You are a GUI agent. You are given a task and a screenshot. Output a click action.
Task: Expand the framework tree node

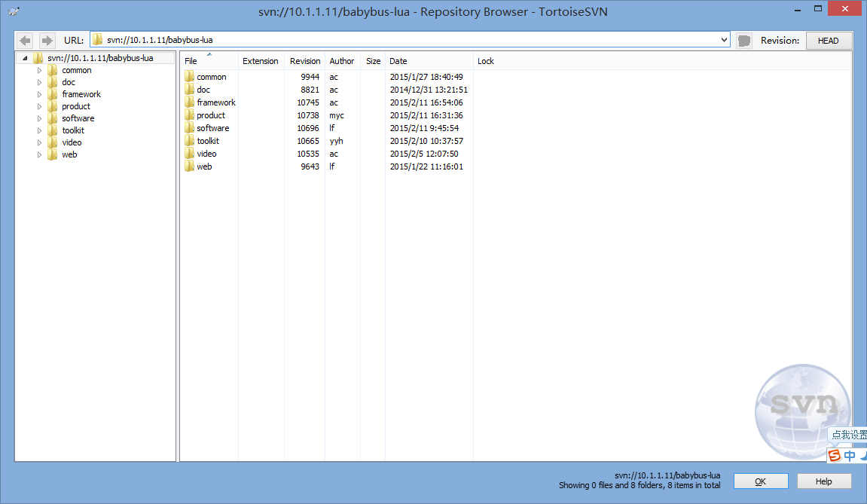click(x=39, y=95)
